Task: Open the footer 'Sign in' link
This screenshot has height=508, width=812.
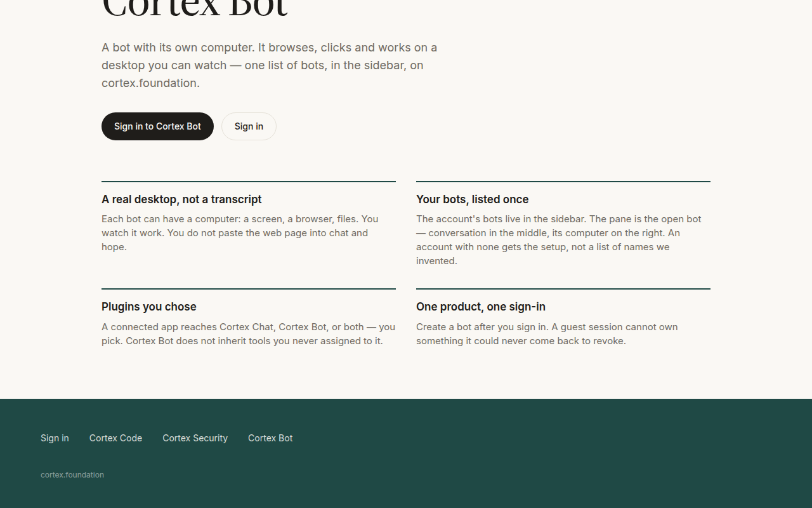Action: 55,438
